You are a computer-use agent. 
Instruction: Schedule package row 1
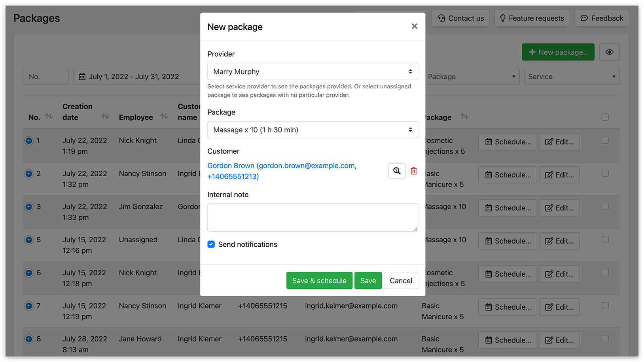click(x=508, y=142)
